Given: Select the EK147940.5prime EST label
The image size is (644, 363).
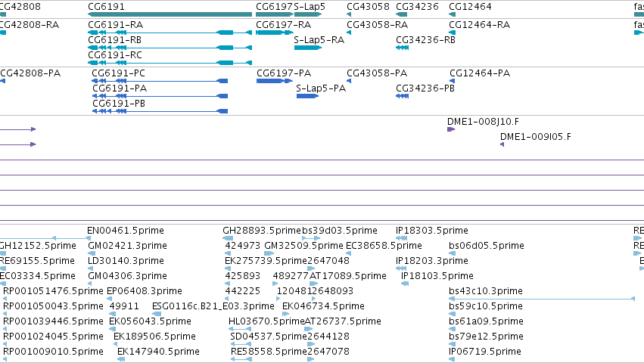Looking at the screenshot, I should tap(158, 352).
